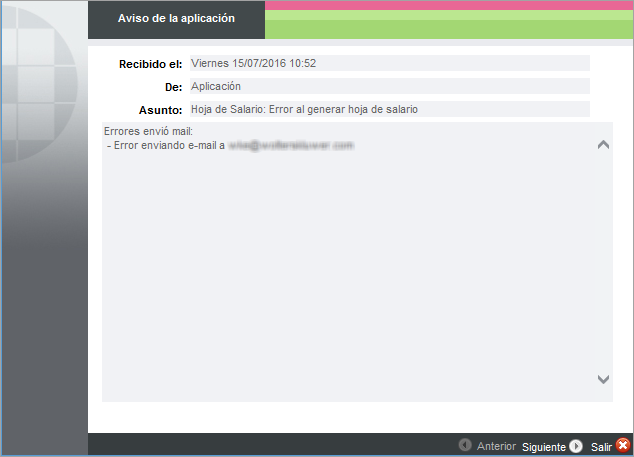Exit the dialog using the Salir label

601,447
